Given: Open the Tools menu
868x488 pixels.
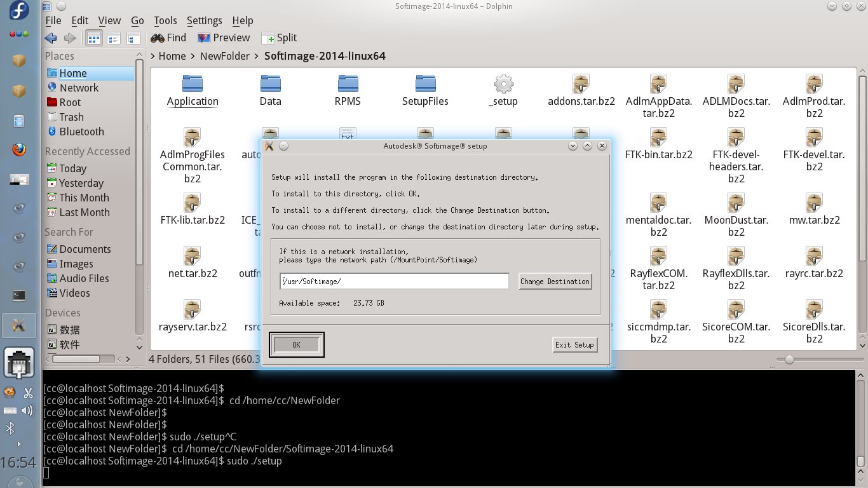Looking at the screenshot, I should pos(165,20).
